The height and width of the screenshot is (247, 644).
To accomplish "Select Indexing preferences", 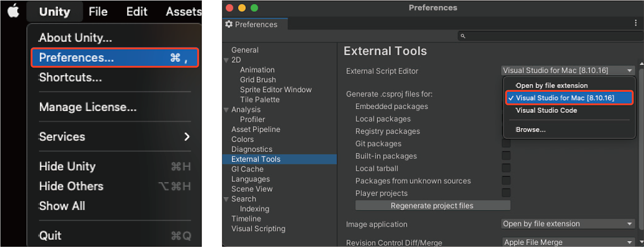I will pos(254,209).
